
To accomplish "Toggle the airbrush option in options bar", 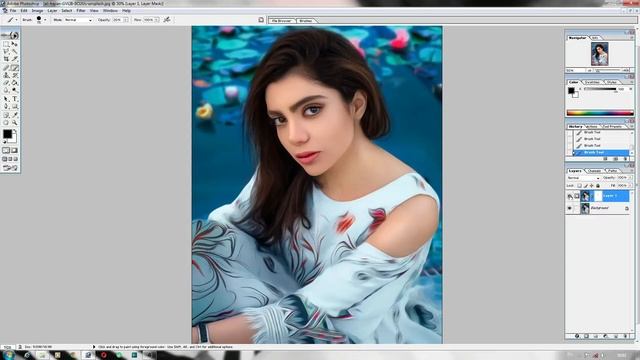I will tap(167, 20).
